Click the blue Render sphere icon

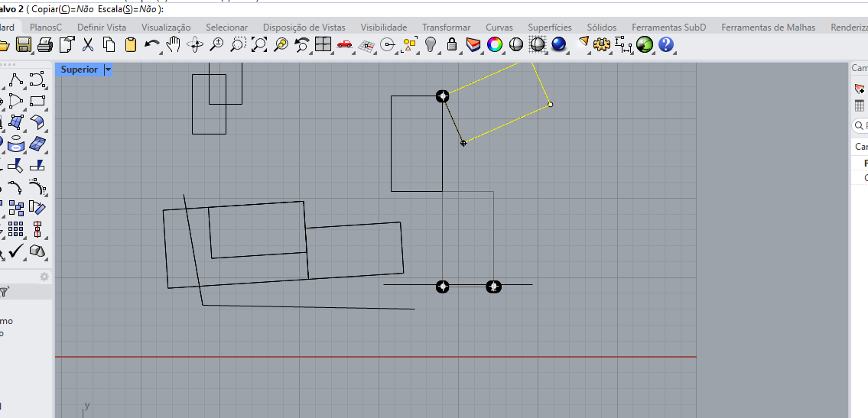pyautogui.click(x=558, y=44)
